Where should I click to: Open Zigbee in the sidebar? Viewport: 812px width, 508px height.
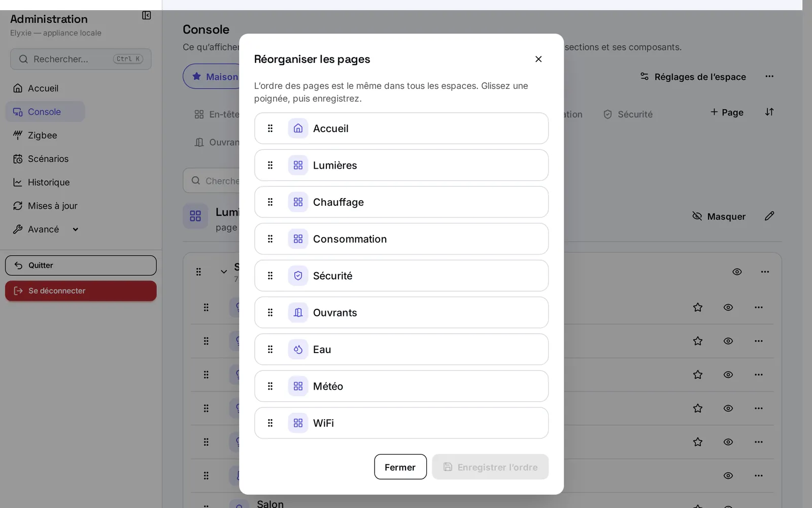[35, 135]
